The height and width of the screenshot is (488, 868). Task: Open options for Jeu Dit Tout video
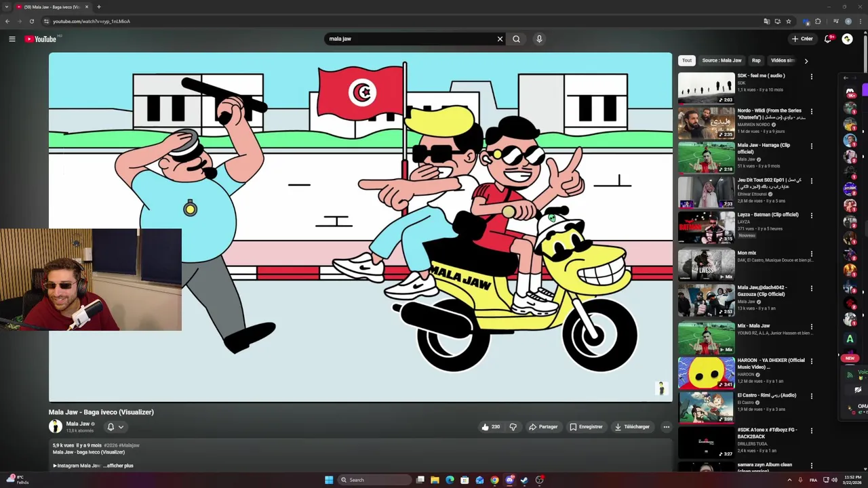pyautogui.click(x=811, y=180)
